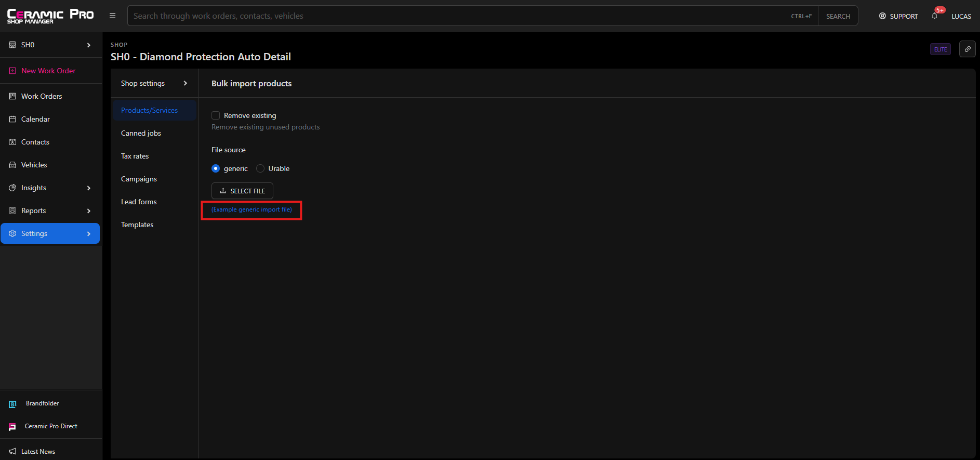Click the CTRL+F shortcut hint
This screenshot has width=980, height=460.
801,16
